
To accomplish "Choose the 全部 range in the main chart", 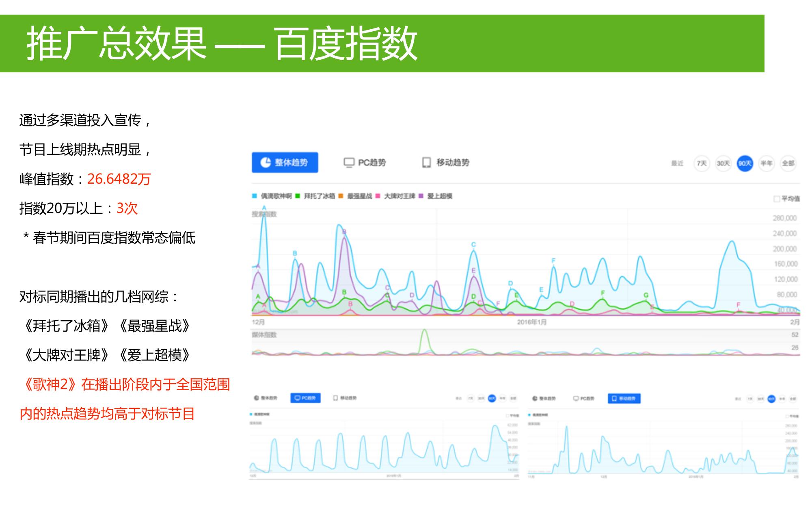I will [x=788, y=163].
